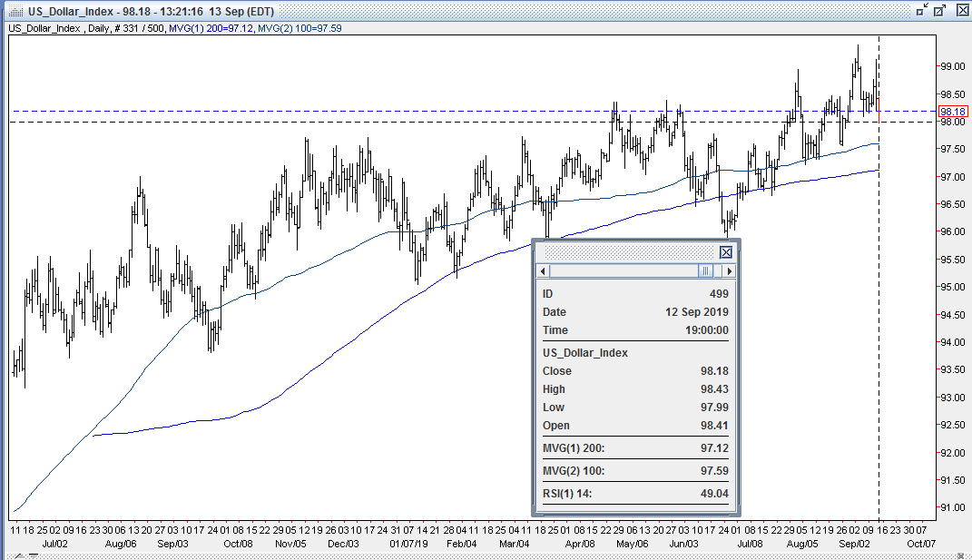Click the red 98.18 price tag on axis

952,112
